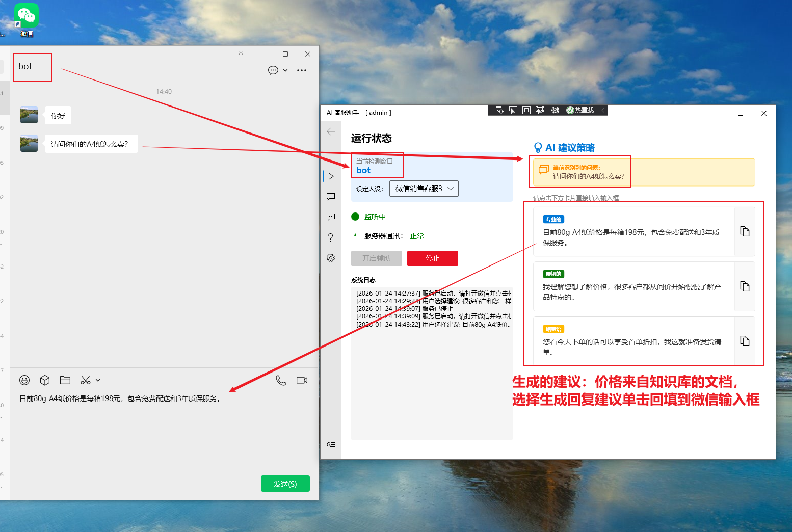This screenshot has height=532, width=792.
Task: Open live visual tree debug toolbar icon
Action: (499, 110)
